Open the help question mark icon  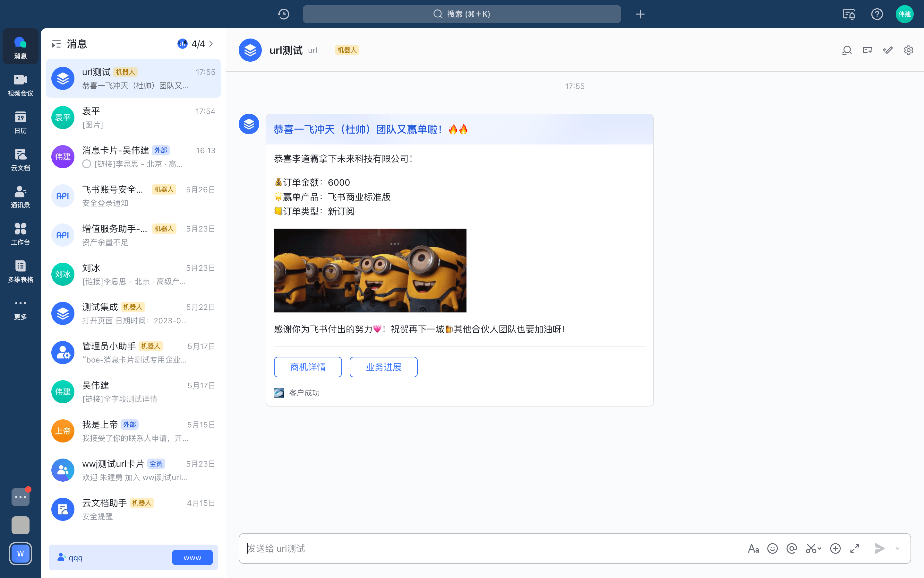pyautogui.click(x=877, y=14)
